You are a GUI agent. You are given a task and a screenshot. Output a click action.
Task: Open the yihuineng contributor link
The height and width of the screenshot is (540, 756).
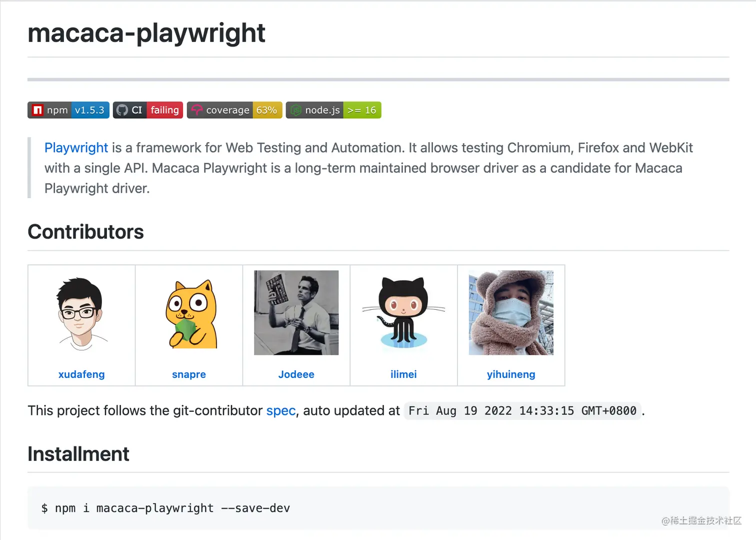(x=511, y=374)
